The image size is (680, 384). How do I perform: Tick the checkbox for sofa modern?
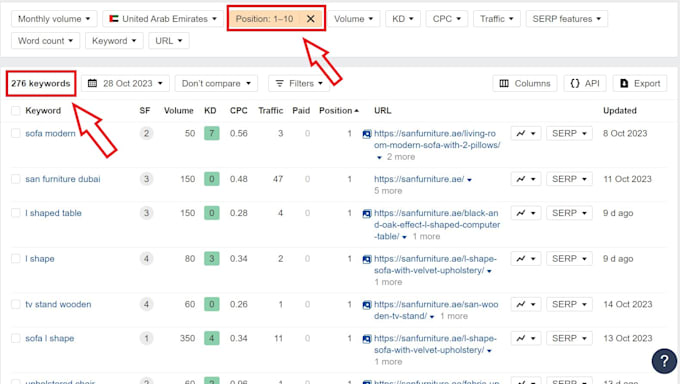pos(16,133)
